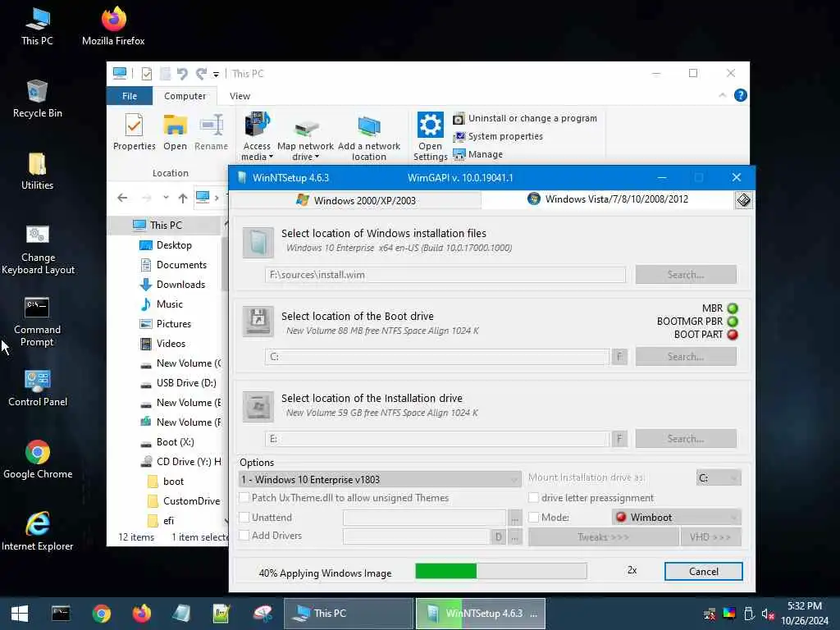Open the Windows 10 Enterprise v1803 edition dropdown

380,479
